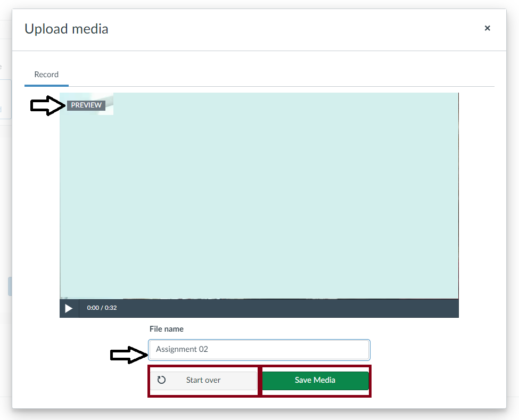519x420 pixels.
Task: Click the 0:00 / 0:32 time display
Action: [102, 308]
